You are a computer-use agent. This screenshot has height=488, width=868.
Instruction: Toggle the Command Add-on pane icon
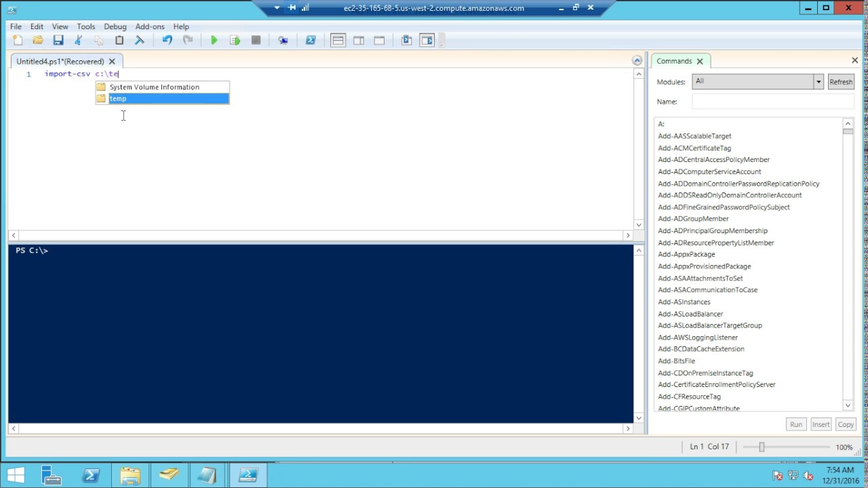[x=427, y=41]
